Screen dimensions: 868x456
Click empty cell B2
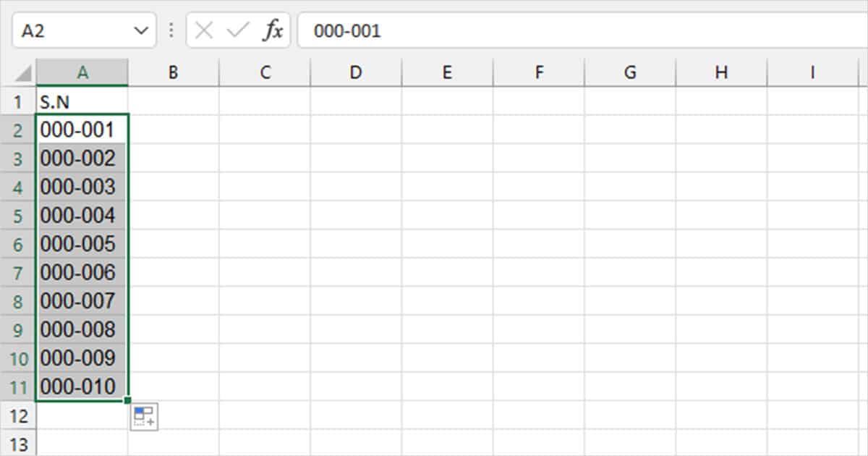click(174, 130)
